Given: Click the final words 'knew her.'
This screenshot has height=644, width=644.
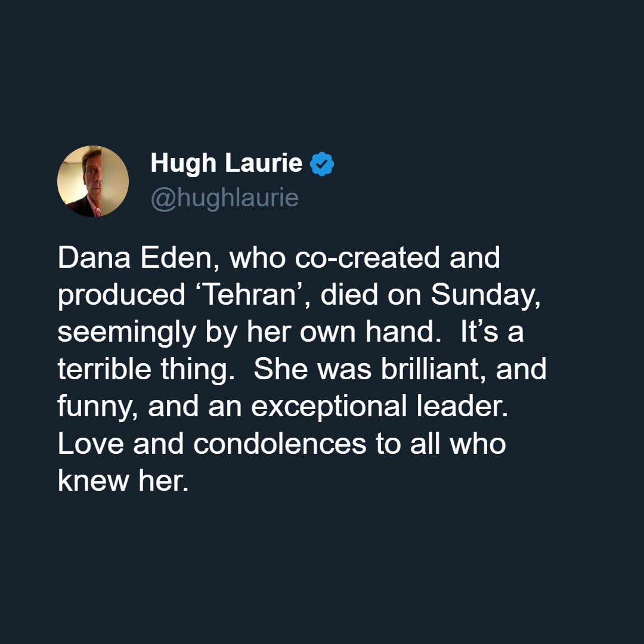Looking at the screenshot, I should click(123, 480).
